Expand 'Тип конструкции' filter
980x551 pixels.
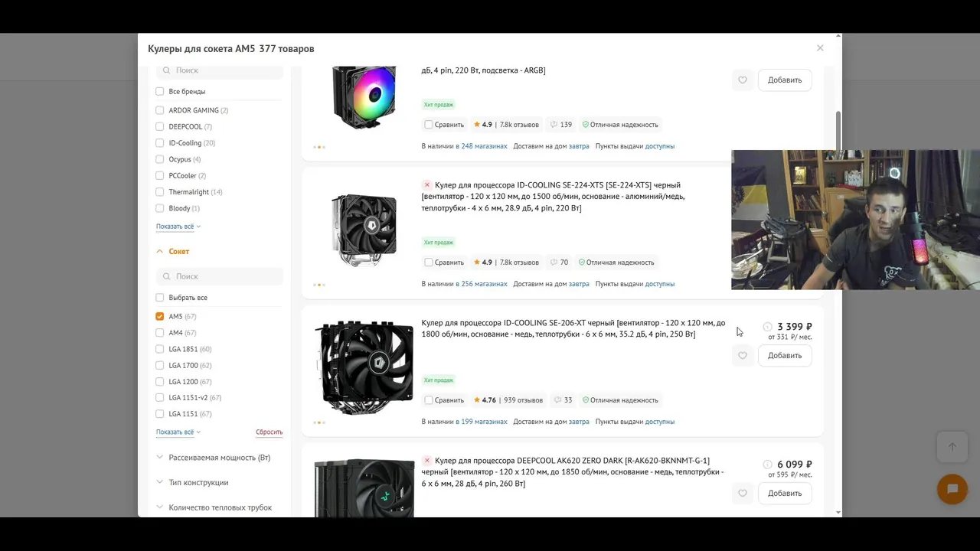click(193, 482)
